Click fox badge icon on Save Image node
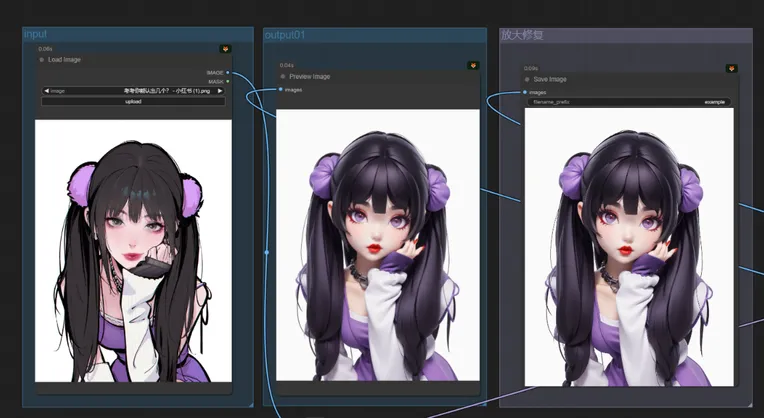The height and width of the screenshot is (418, 764). click(x=731, y=69)
